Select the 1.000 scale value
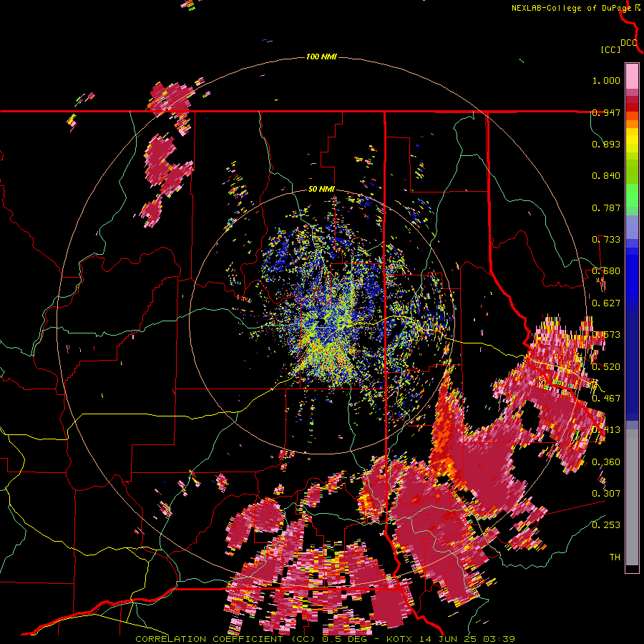The width and height of the screenshot is (644, 644). tap(606, 80)
